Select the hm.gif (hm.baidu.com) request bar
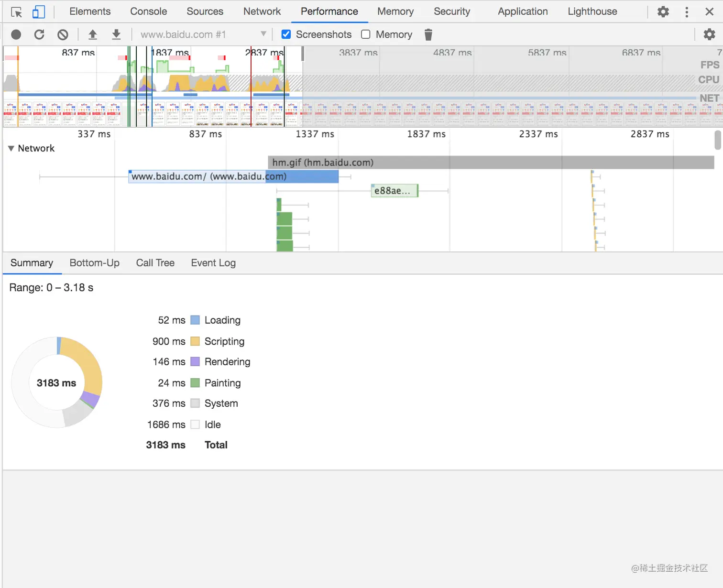The height and width of the screenshot is (588, 723). point(491,163)
